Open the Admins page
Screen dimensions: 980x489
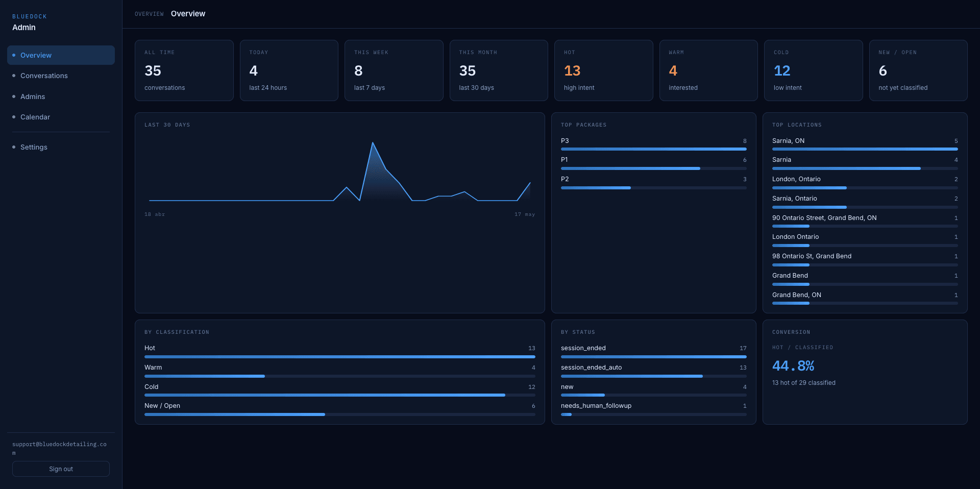pyautogui.click(x=61, y=96)
